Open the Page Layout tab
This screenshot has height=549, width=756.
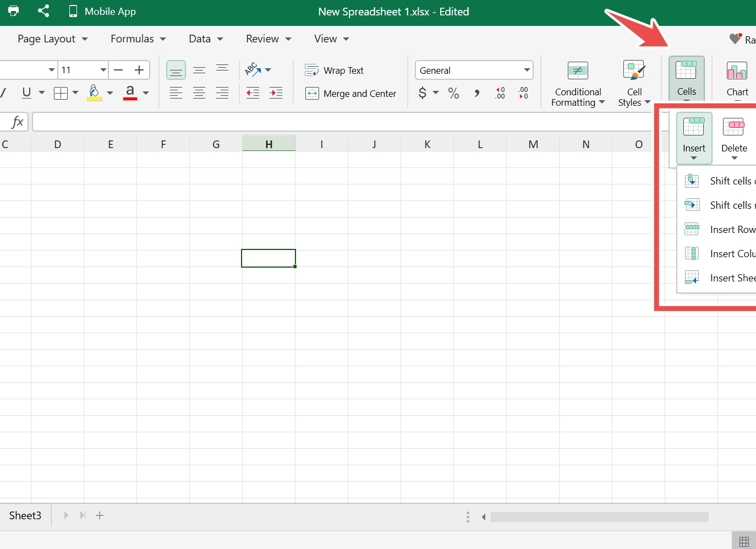coord(52,39)
